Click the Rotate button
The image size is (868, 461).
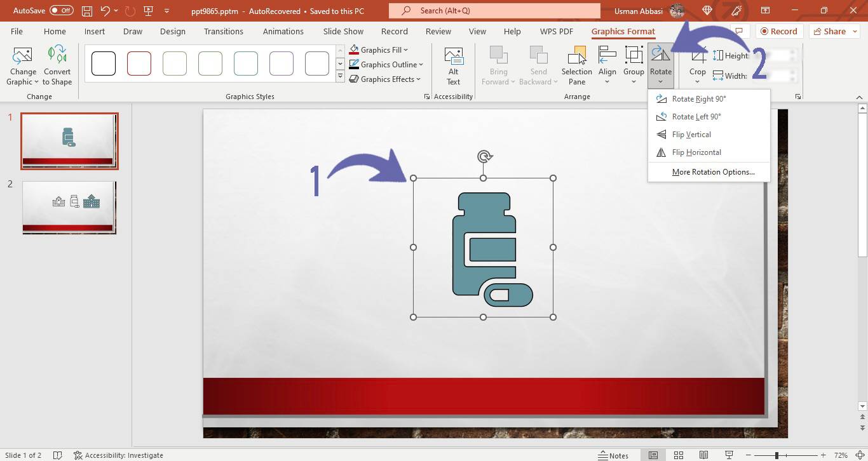pyautogui.click(x=661, y=66)
